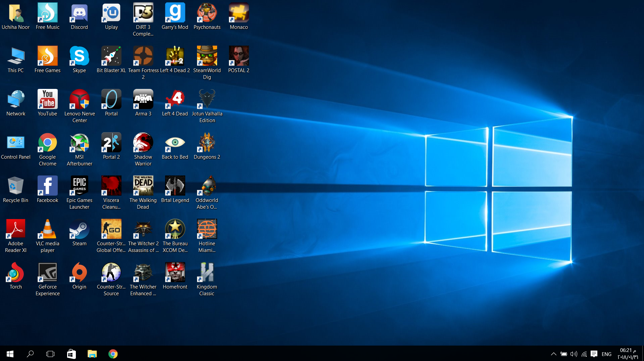Open the Uplay desktop icon
Viewport: 644px width, 361px height.
(x=111, y=13)
